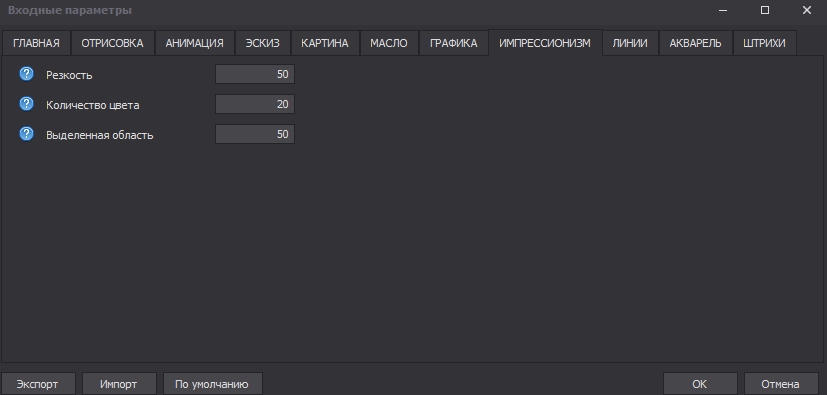Open help for Количество цвета
Screen dimensions: 827x395
click(x=26, y=104)
